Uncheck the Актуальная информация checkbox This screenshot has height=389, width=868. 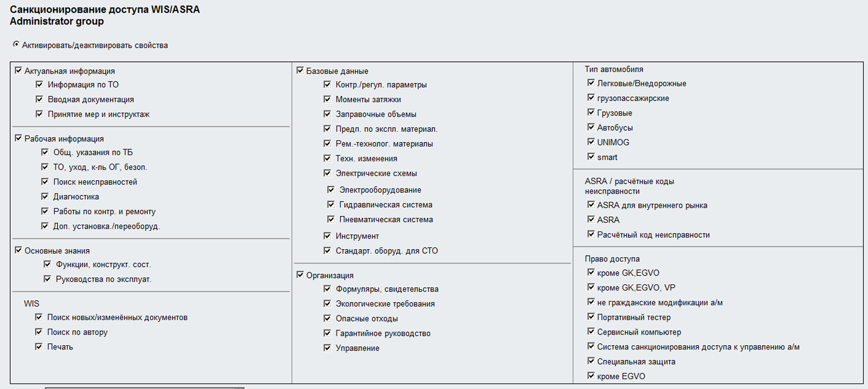tap(18, 70)
